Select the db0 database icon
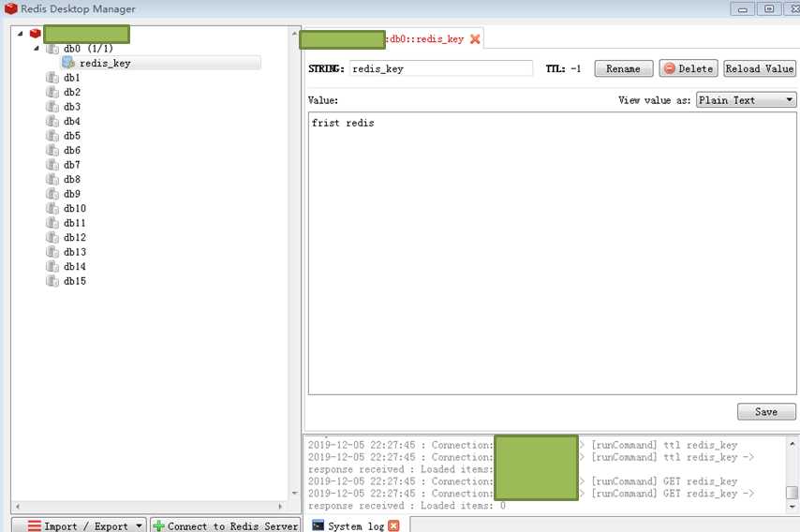The image size is (800, 532). [52, 49]
